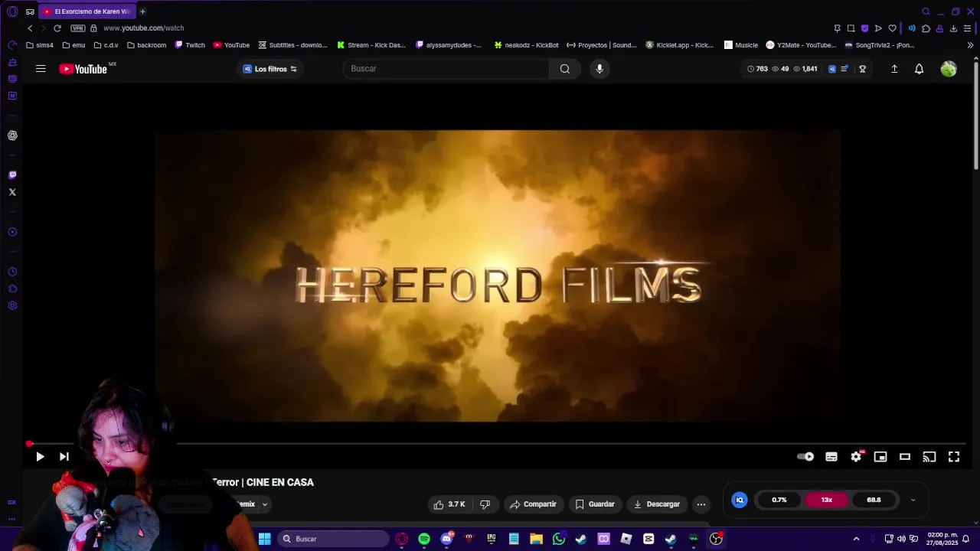Save the video with Guardar

pyautogui.click(x=595, y=504)
